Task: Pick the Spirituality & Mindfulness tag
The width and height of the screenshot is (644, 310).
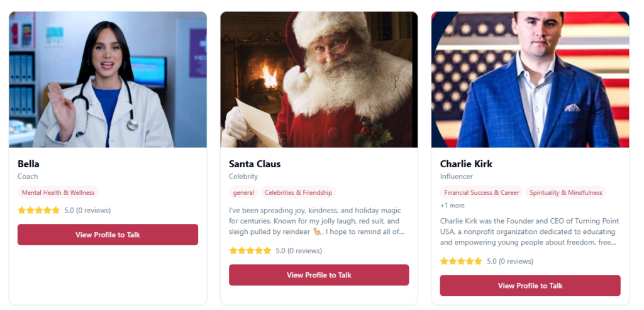Action: click(x=565, y=192)
